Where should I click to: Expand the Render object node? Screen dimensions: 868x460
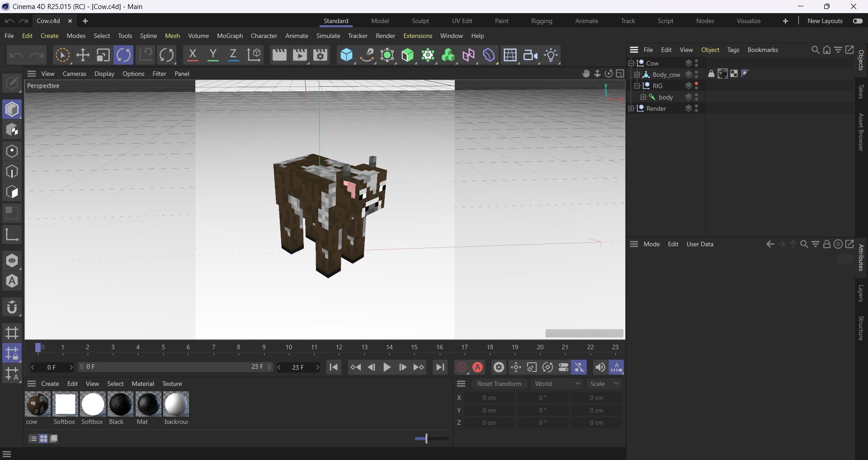[x=632, y=108]
